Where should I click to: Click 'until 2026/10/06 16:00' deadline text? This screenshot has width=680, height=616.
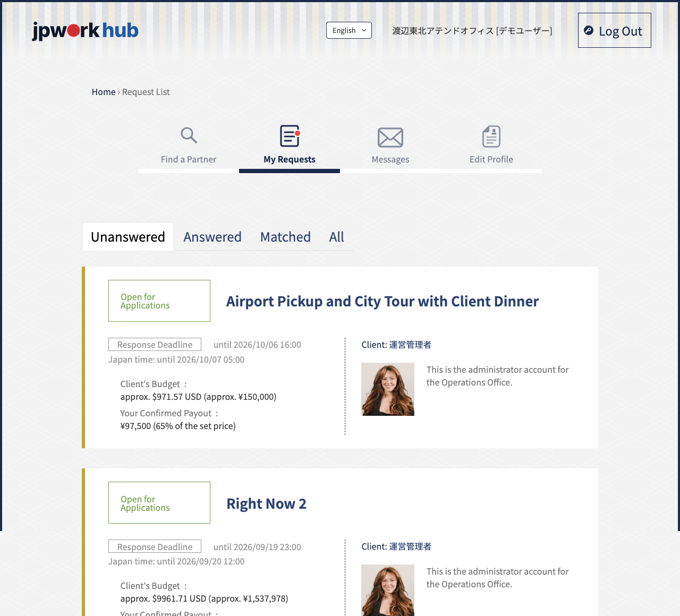coord(257,345)
